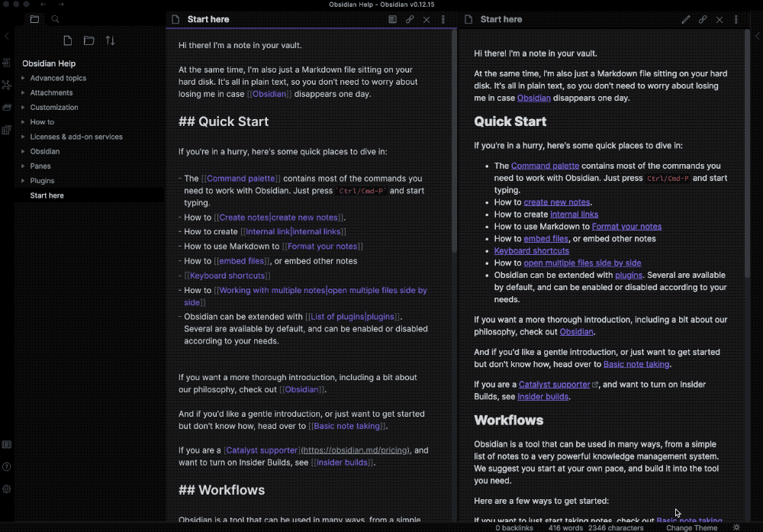Image resolution: width=763 pixels, height=532 pixels.
Task: Click the 0 backlinks status bar entry
Action: pos(513,527)
